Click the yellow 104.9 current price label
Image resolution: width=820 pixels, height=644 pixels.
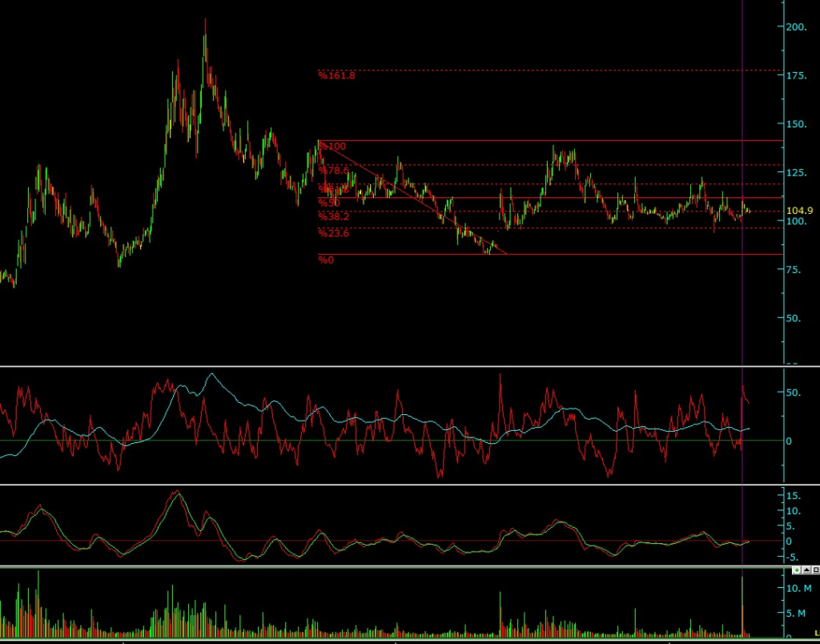coord(800,210)
